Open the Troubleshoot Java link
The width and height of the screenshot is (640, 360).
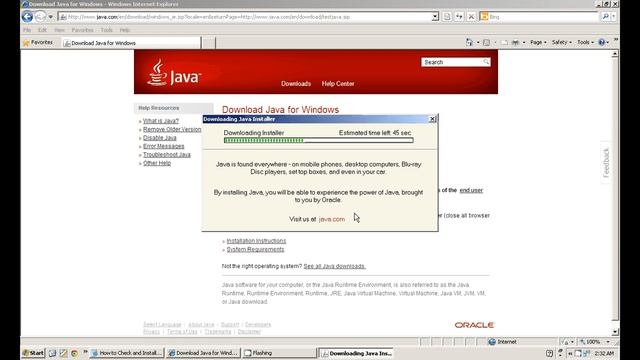click(x=167, y=155)
